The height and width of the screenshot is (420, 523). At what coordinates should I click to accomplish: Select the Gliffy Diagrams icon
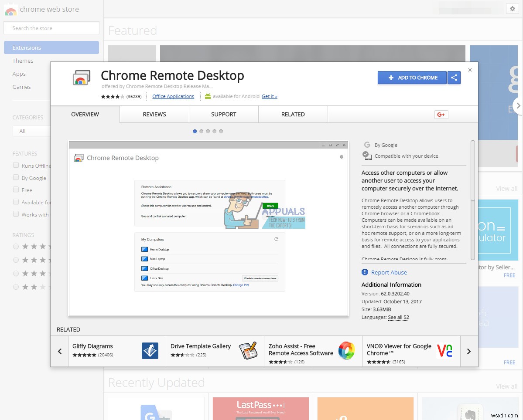[x=150, y=351]
